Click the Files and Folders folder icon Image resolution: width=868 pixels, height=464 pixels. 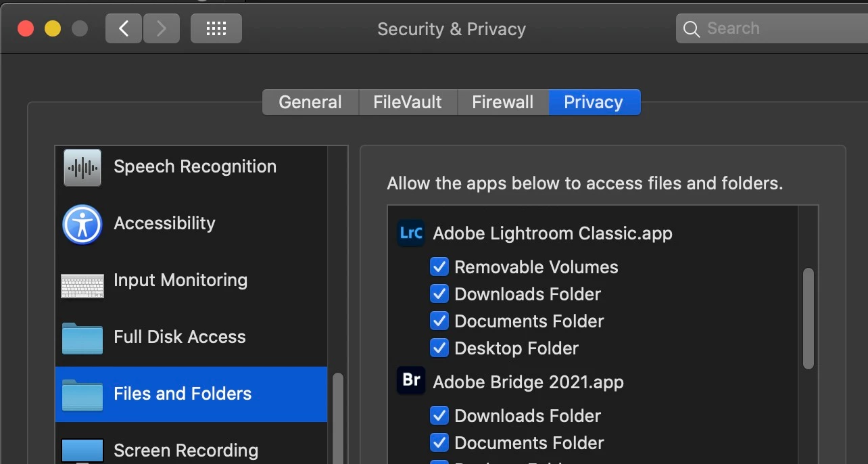(x=82, y=395)
